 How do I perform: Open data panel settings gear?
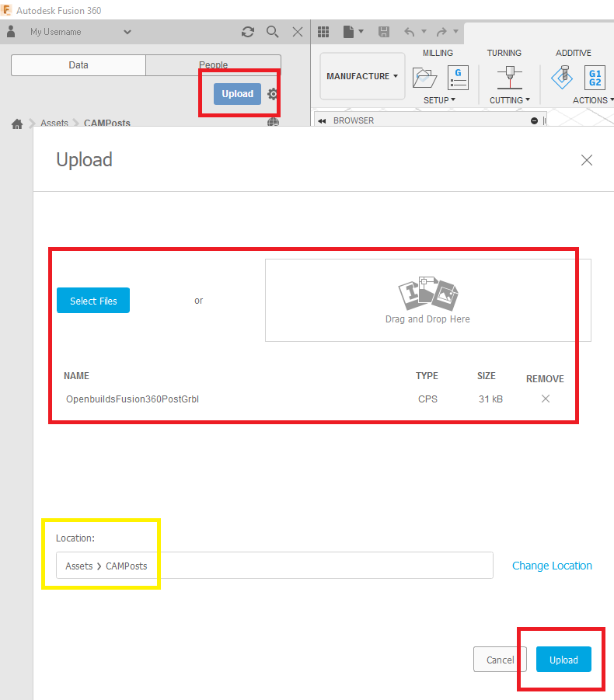point(273,94)
